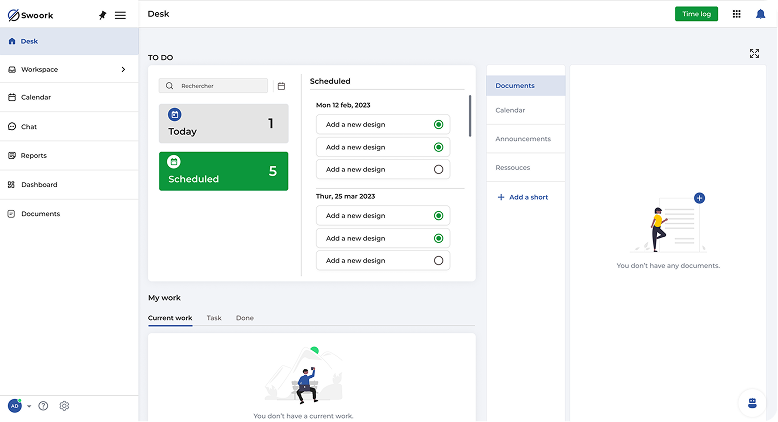The width and height of the screenshot is (778, 422).
Task: Click the blue plus on document illustration
Action: (699, 198)
